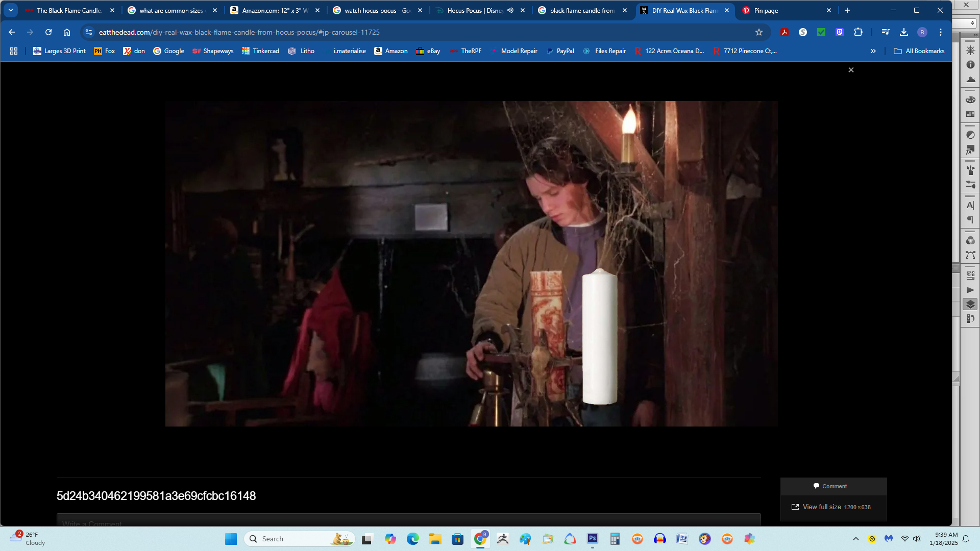Switch to watch hocus pocus Google tab

coord(377,10)
